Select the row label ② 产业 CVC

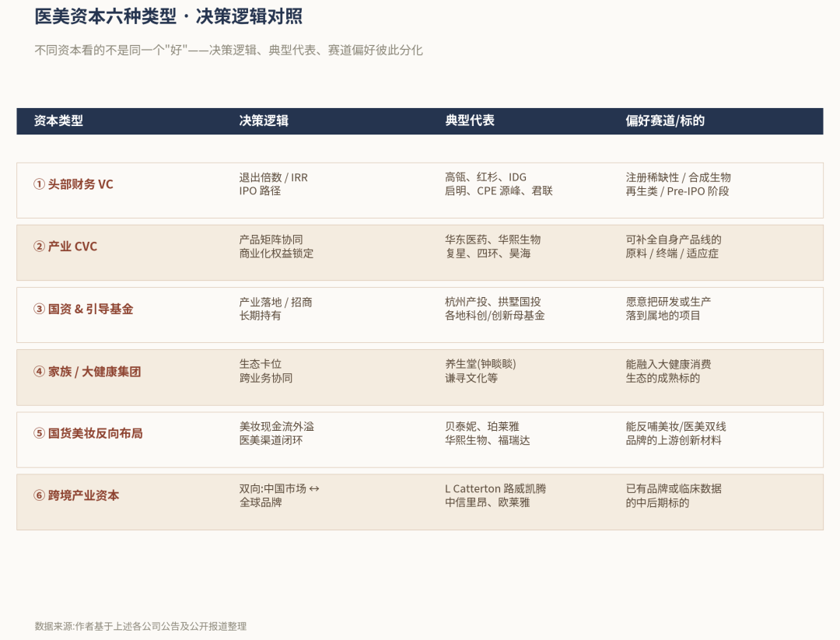65,247
